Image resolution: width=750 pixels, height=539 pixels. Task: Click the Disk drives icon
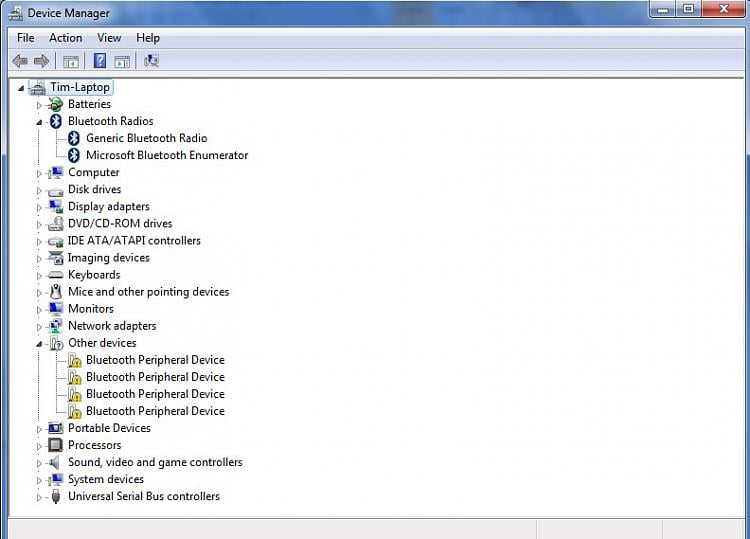pyautogui.click(x=55, y=192)
